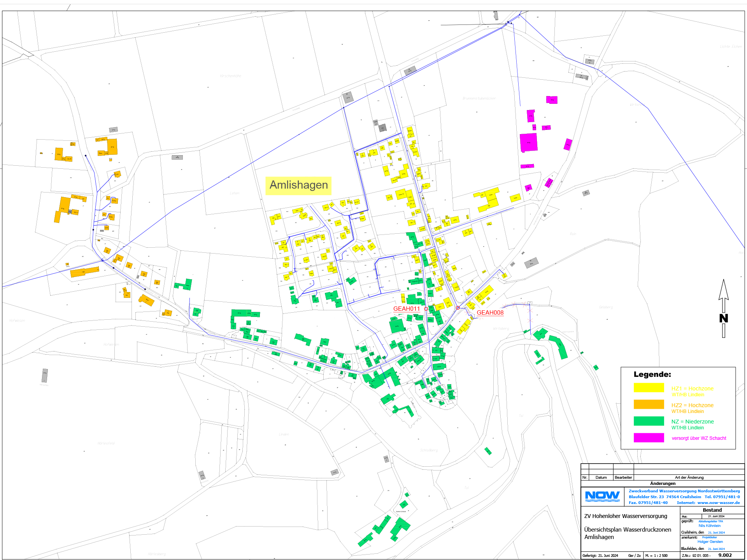Click the NOW company logo
747x560 pixels.
pyautogui.click(x=602, y=496)
